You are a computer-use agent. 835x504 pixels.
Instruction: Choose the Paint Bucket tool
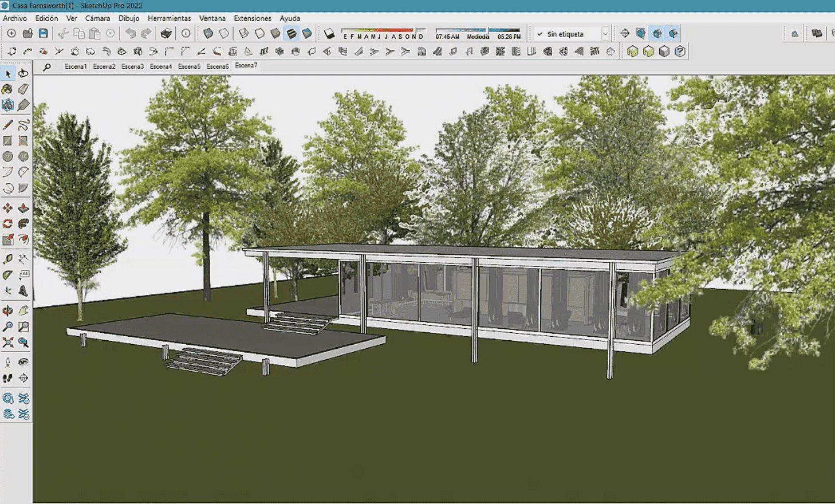[x=7, y=89]
